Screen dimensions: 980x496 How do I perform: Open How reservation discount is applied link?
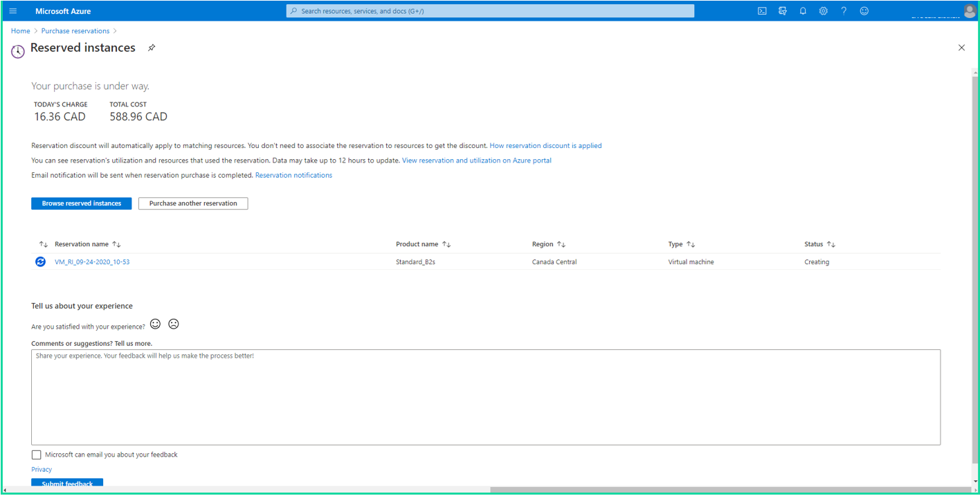pyautogui.click(x=545, y=146)
